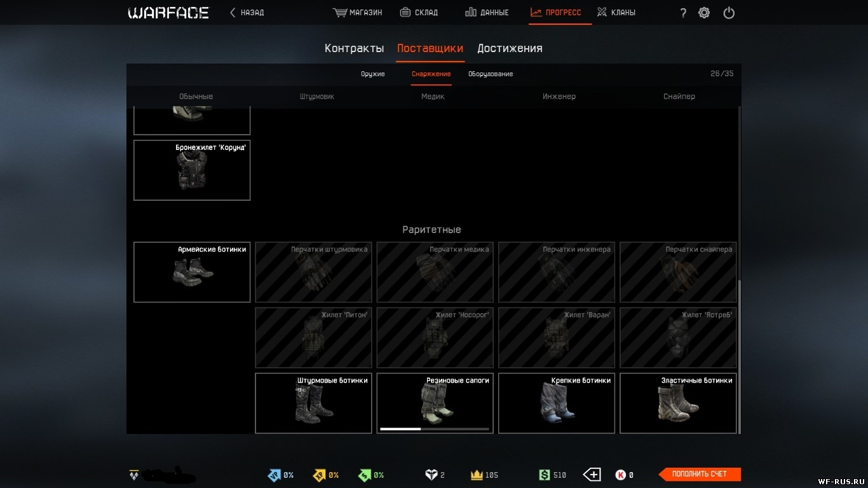Select locked Перчатки снайпера card

point(678,272)
